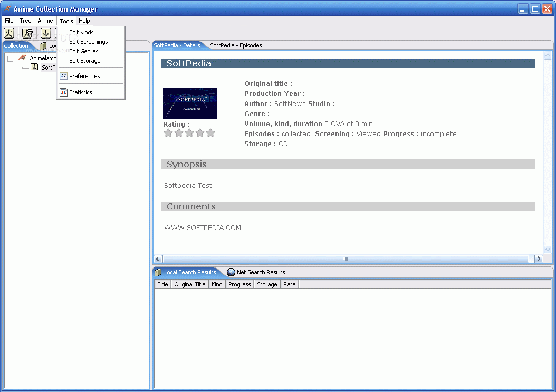
Task: Click the 'Storage :' label text
Action: 260,144
